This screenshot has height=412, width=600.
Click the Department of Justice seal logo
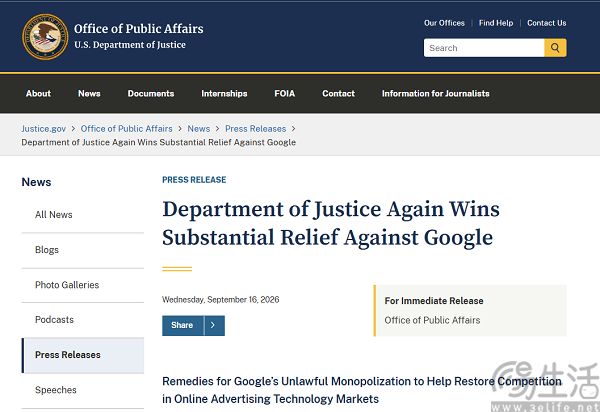click(45, 37)
